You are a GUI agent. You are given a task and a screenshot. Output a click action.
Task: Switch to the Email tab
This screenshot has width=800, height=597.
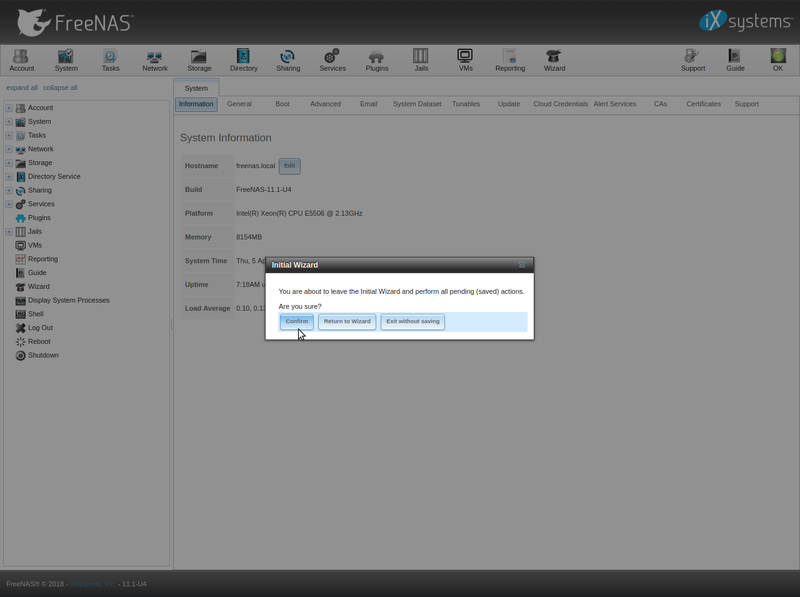click(x=368, y=104)
